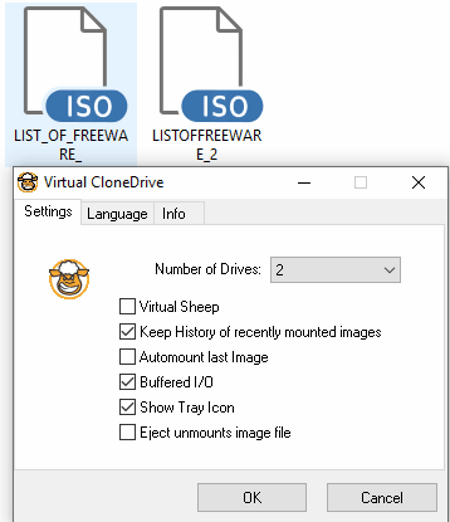Click the LISTOFFREEWARE_2 file name label
450x522 pixels.
coord(207,145)
